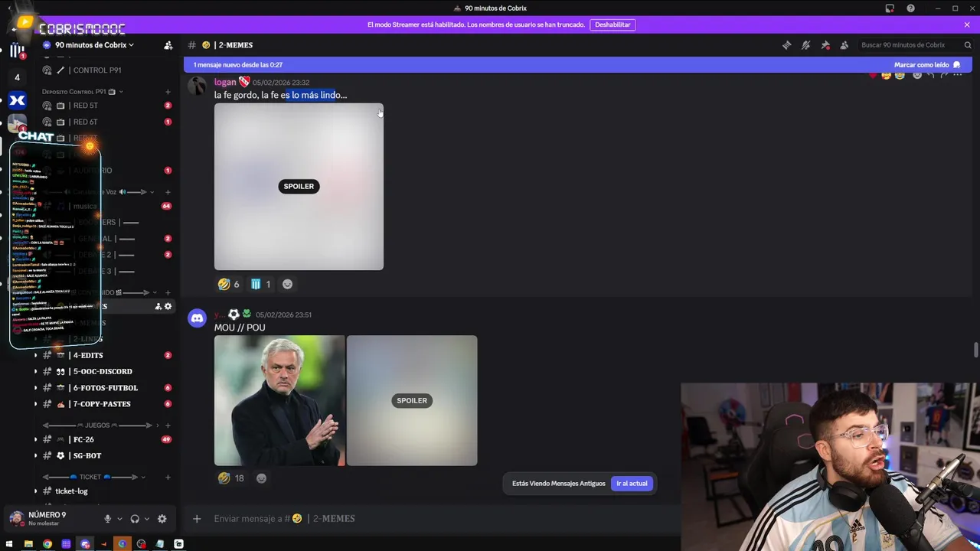The height and width of the screenshot is (551, 980).
Task: Open the SG-BOT channel
Action: [87, 455]
